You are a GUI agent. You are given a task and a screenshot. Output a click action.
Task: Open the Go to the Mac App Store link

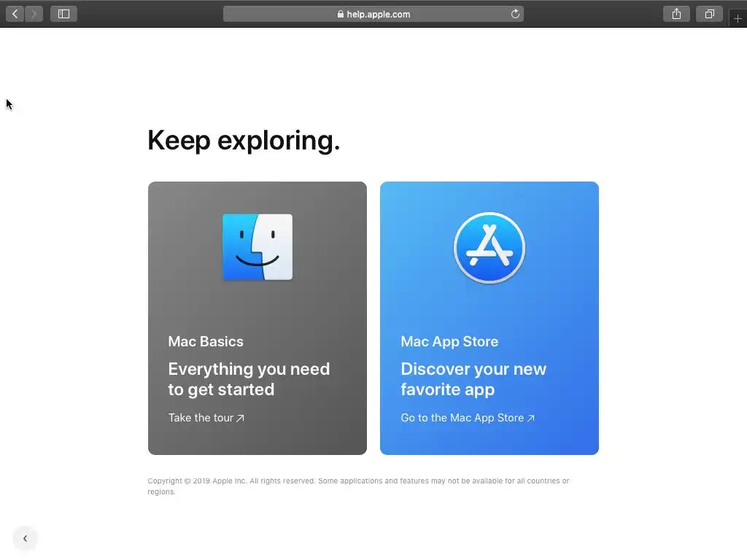[x=468, y=418]
